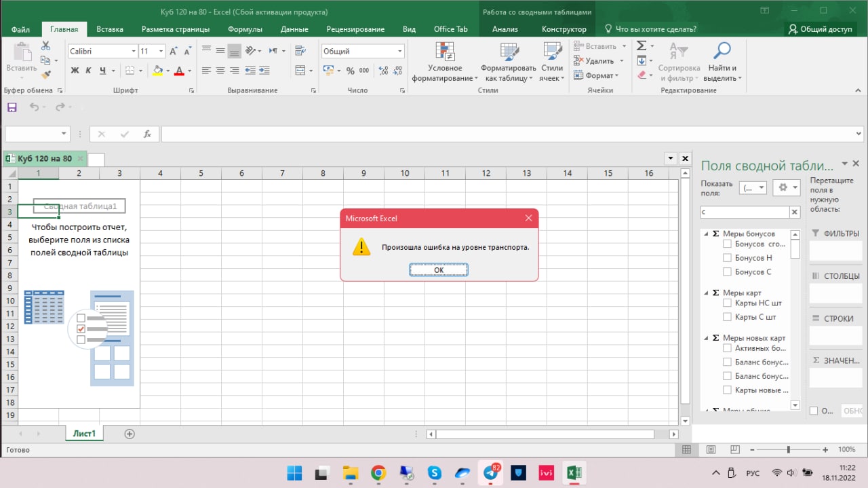Tick the Бонусов С field checkbox
Viewport: 868px width, 488px height.
[727, 272]
